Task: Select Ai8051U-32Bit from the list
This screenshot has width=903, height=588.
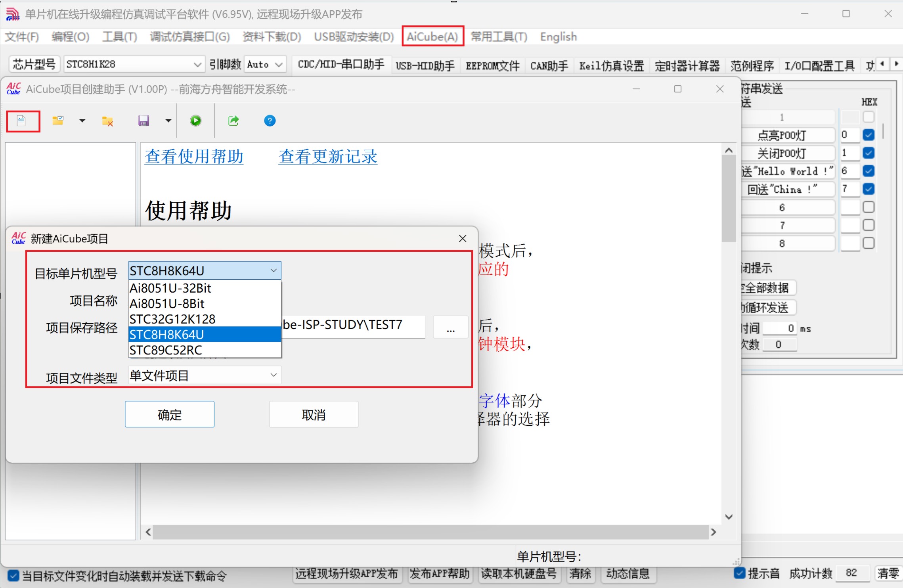Action: click(205, 288)
